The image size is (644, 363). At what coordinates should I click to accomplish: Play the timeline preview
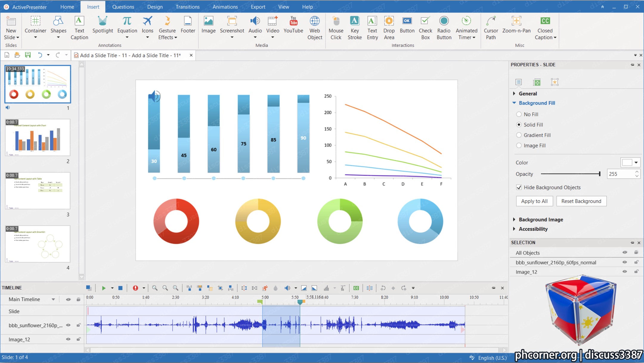tap(103, 288)
